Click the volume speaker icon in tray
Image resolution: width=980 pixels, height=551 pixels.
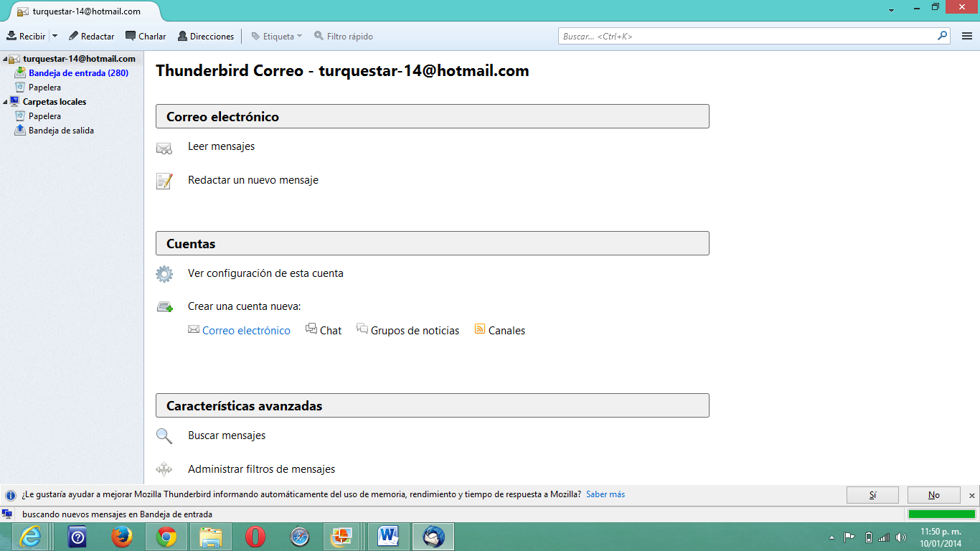click(901, 537)
